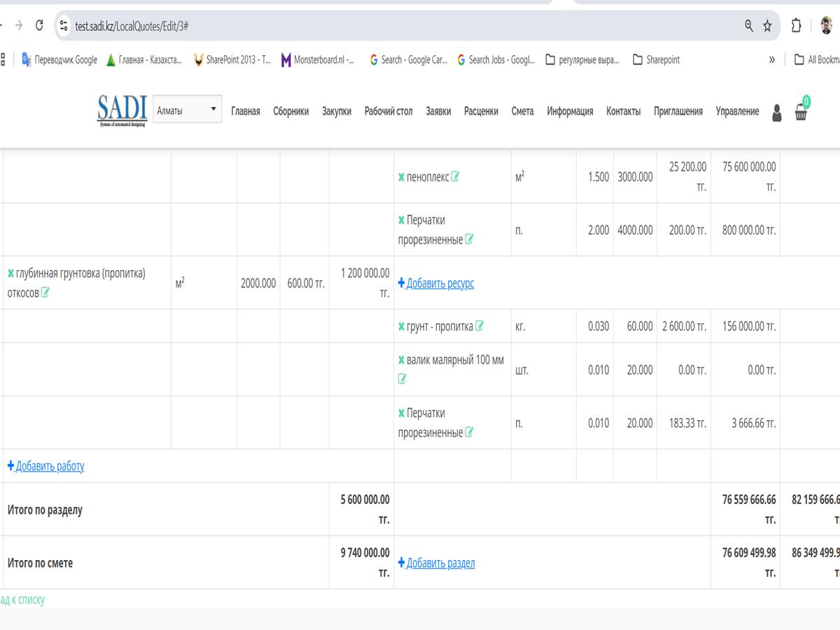Expand hidden bookmarks chevron

click(x=771, y=60)
